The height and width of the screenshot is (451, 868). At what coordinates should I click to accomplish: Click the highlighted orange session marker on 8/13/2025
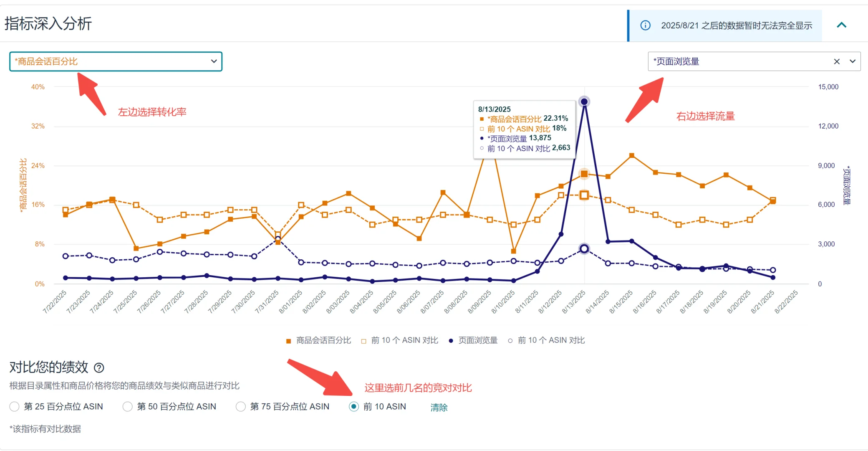click(x=584, y=174)
